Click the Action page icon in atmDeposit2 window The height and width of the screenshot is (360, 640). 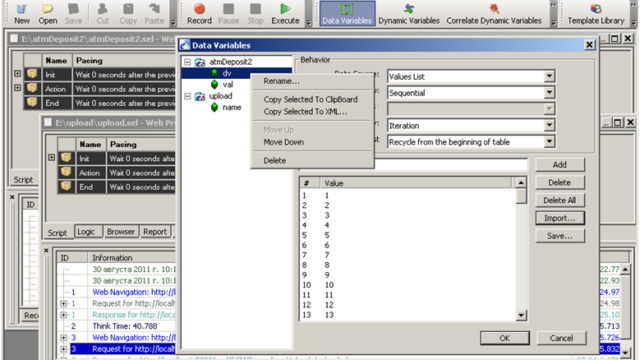click(x=32, y=88)
